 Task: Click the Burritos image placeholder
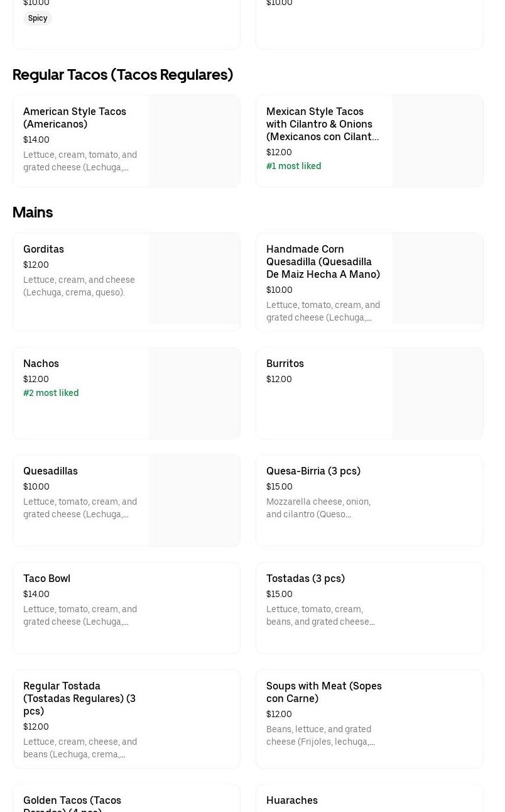[437, 393]
